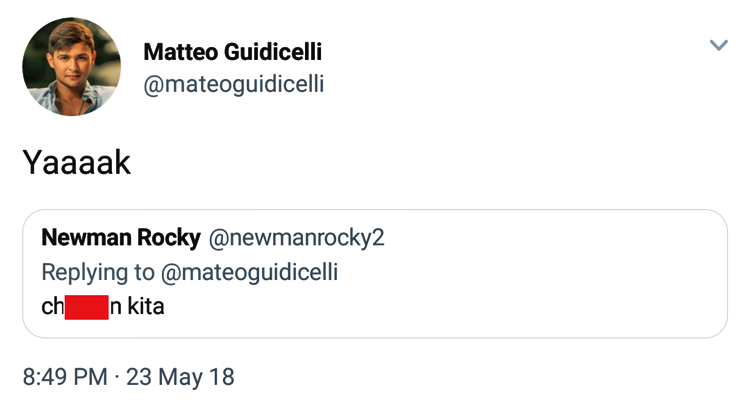
Task: Click the letters "ch" before the red block
Action: pos(53,306)
